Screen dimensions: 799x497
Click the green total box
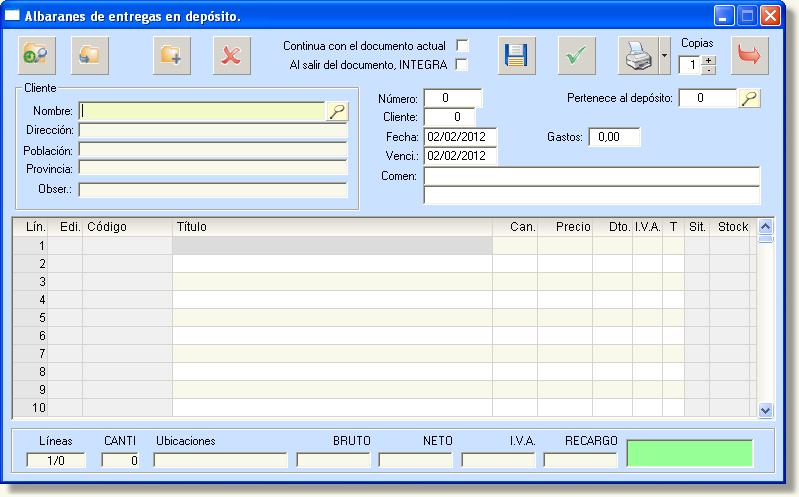click(689, 453)
